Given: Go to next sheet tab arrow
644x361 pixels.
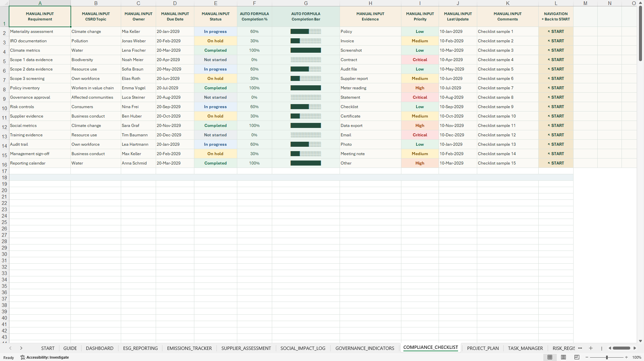Looking at the screenshot, I should tap(21, 348).
